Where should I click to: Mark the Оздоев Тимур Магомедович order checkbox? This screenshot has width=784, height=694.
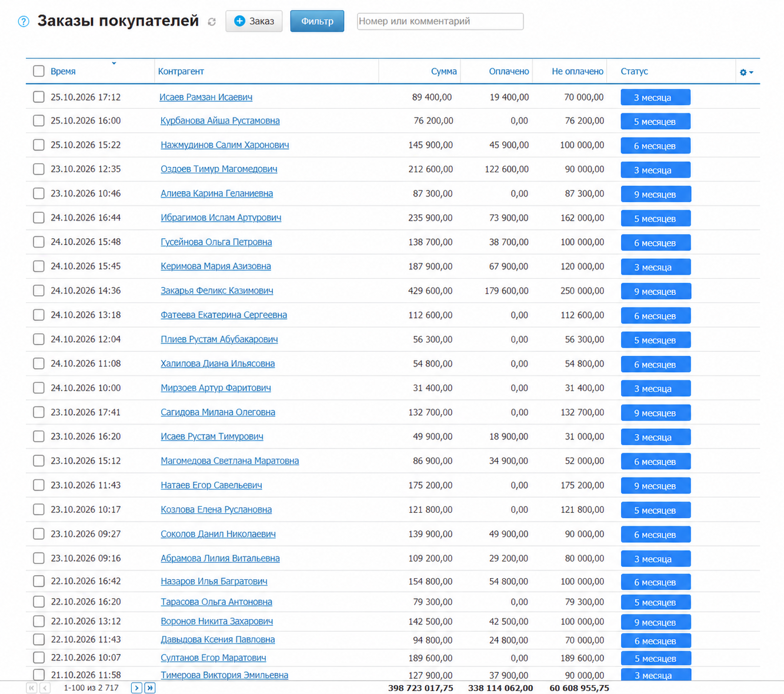(x=39, y=169)
